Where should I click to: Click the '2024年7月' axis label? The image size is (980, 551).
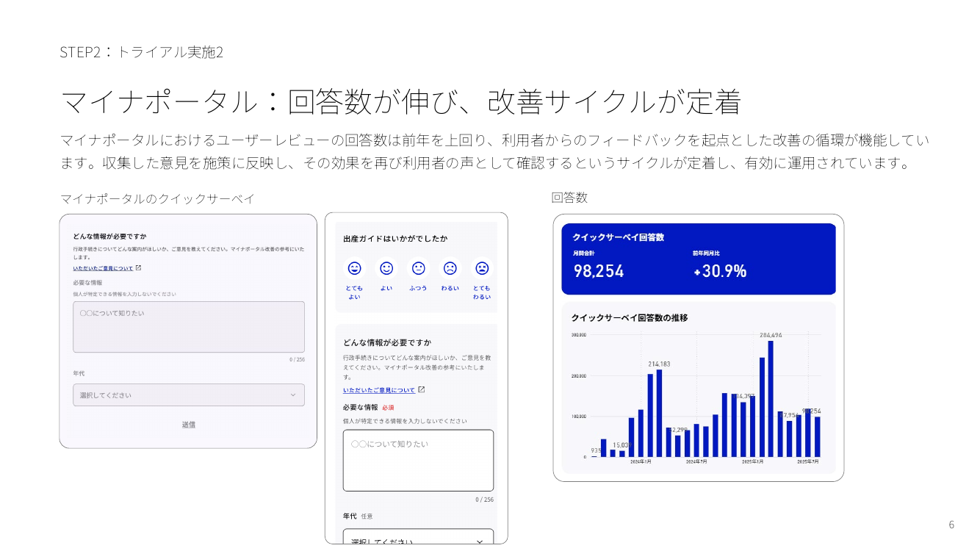coord(696,462)
